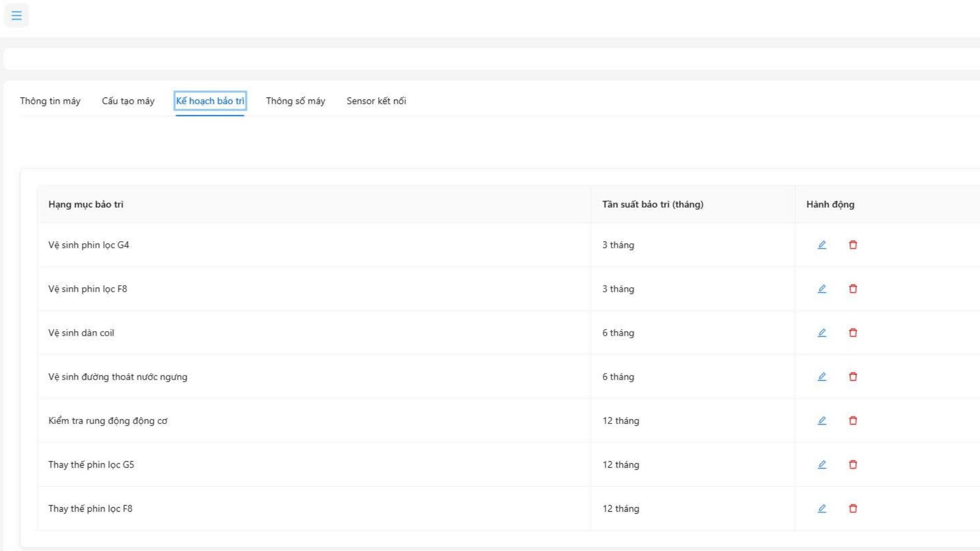
Task: Delete the Vệ sinh phin lọc G4 row
Action: [853, 245]
